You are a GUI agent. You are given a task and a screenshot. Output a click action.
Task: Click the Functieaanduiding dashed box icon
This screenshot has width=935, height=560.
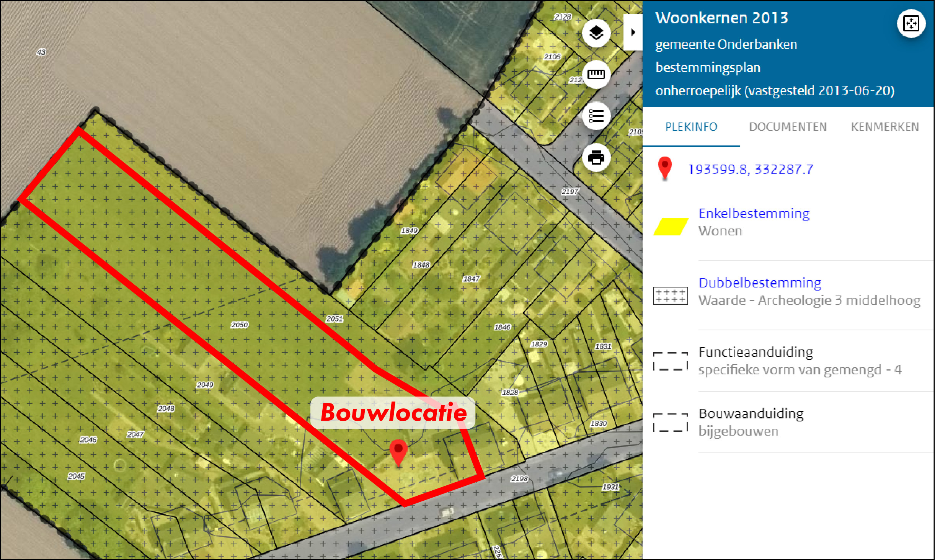click(x=670, y=361)
